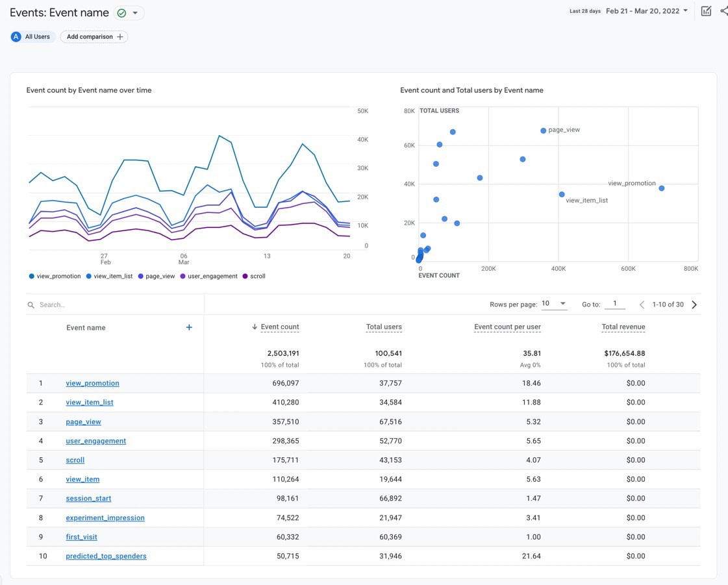Sort the table by Total users
Screen dimensions: 728x585
click(383, 327)
